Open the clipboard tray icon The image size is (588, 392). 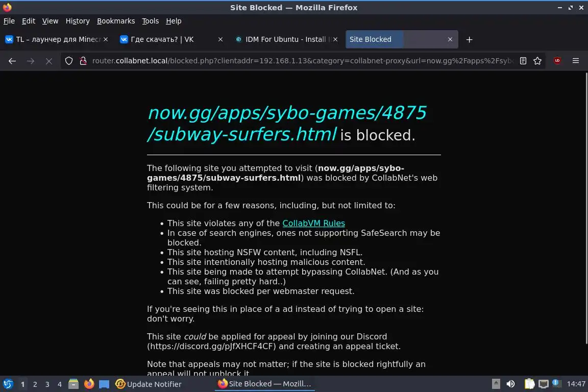[x=529, y=384]
